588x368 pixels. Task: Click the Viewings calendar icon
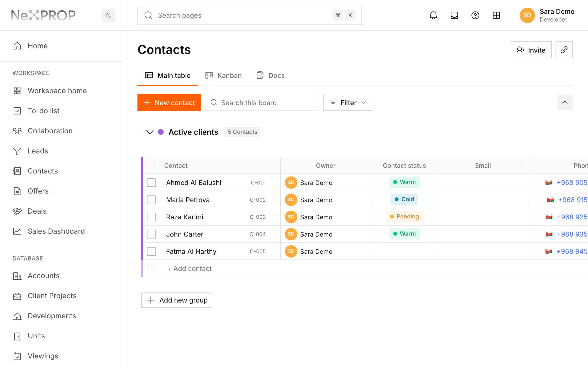17,356
